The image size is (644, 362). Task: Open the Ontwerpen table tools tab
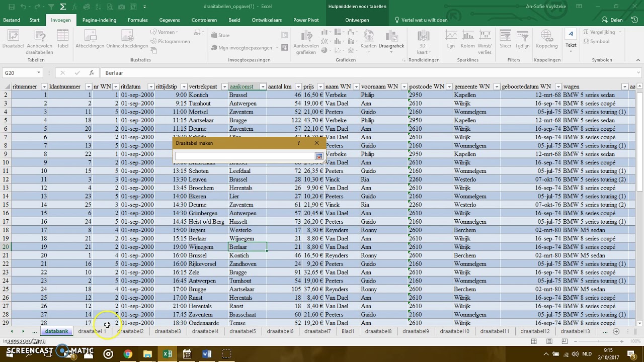(357, 20)
